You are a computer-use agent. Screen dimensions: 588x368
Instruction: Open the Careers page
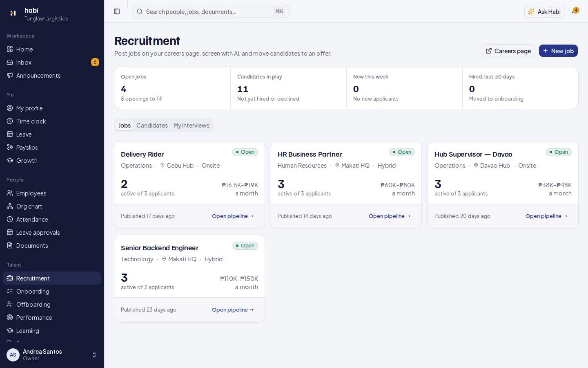pos(508,51)
